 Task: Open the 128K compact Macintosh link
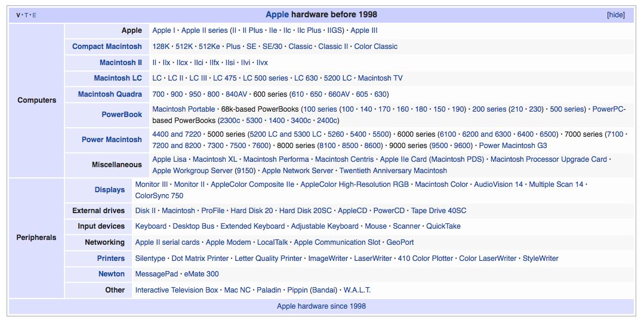[161, 47]
